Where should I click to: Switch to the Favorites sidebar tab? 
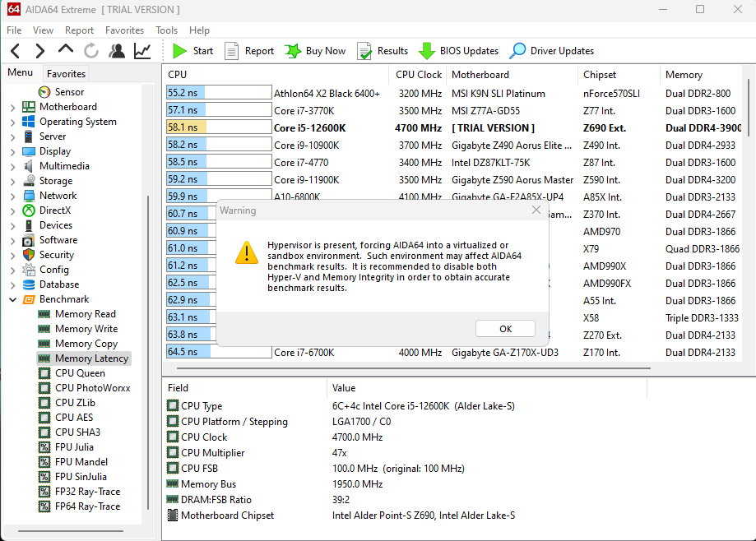tap(66, 74)
